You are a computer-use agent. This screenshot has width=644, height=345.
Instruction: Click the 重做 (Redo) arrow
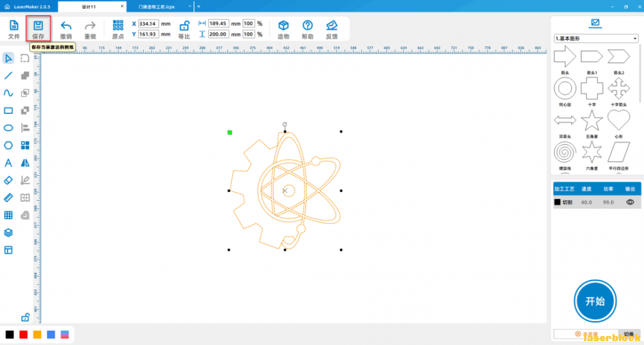pyautogui.click(x=90, y=26)
